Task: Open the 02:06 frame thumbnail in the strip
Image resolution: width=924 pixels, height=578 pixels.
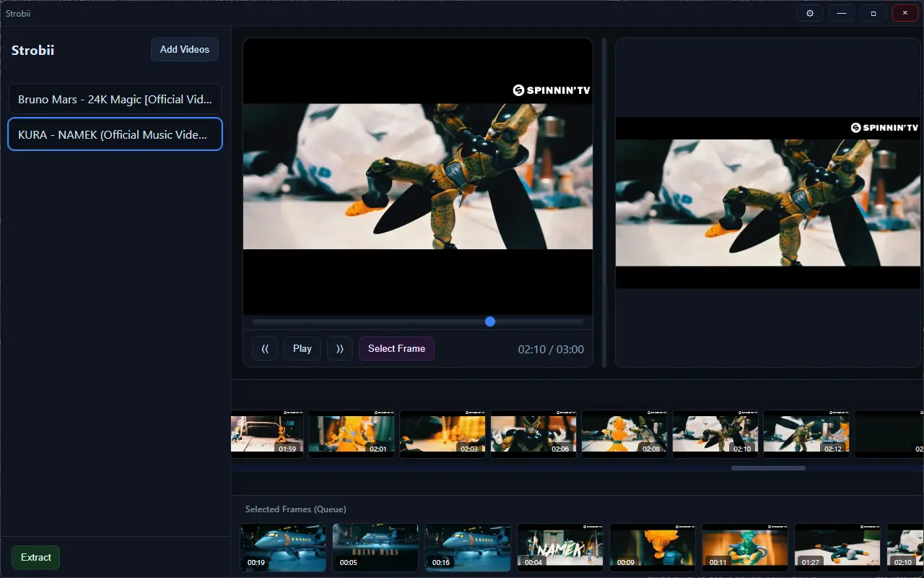Action: pyautogui.click(x=533, y=434)
